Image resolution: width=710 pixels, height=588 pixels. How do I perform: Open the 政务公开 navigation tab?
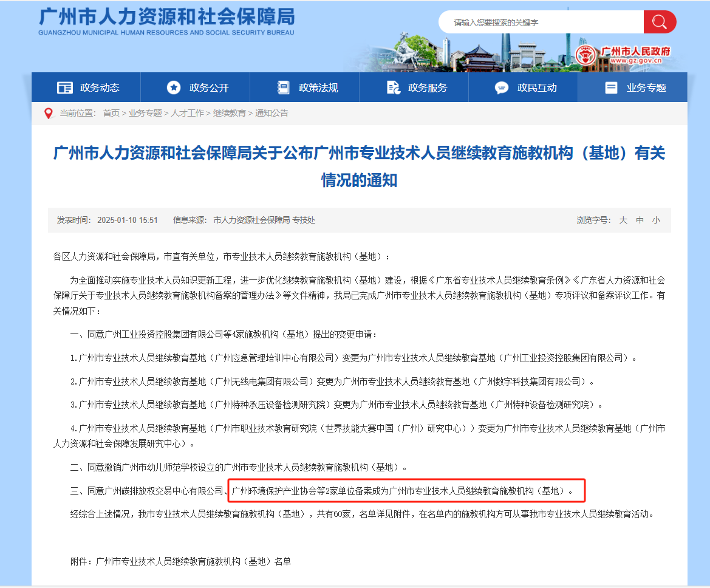point(195,87)
